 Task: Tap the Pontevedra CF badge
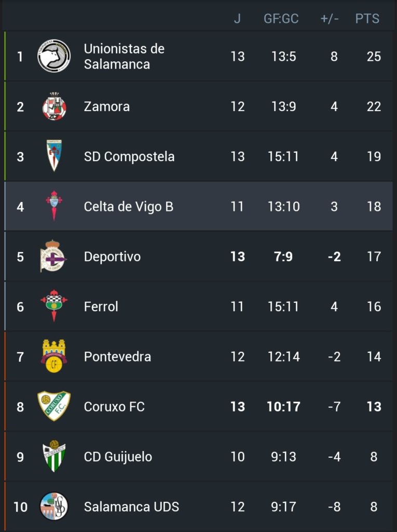click(x=54, y=356)
